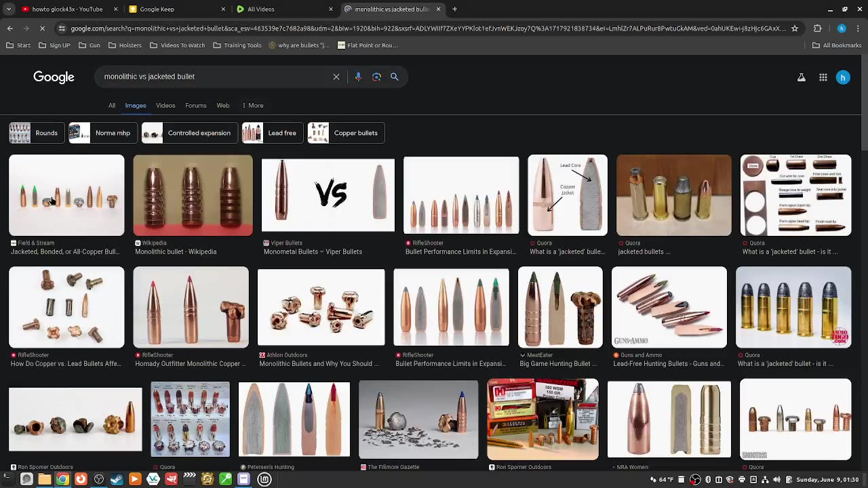The height and width of the screenshot is (488, 868).
Task: Click the magnifier search button
Action: point(394,77)
